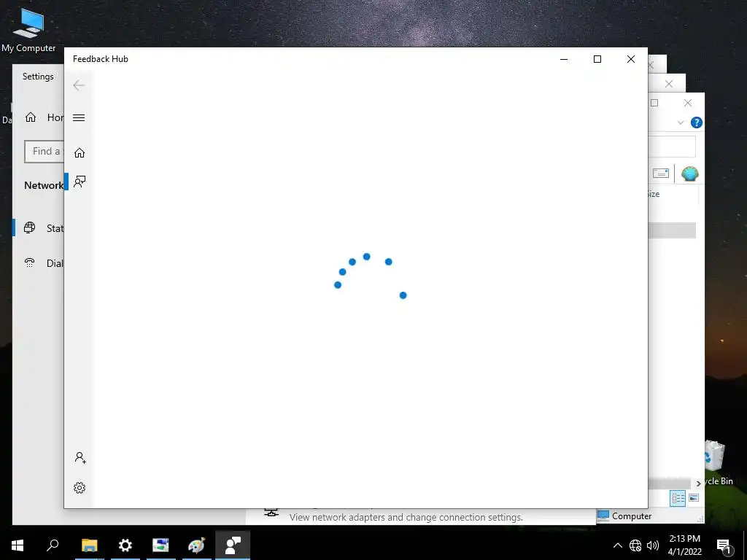The image size is (747, 560).
Task: Open the My Computer desktop icon
Action: pos(28,29)
